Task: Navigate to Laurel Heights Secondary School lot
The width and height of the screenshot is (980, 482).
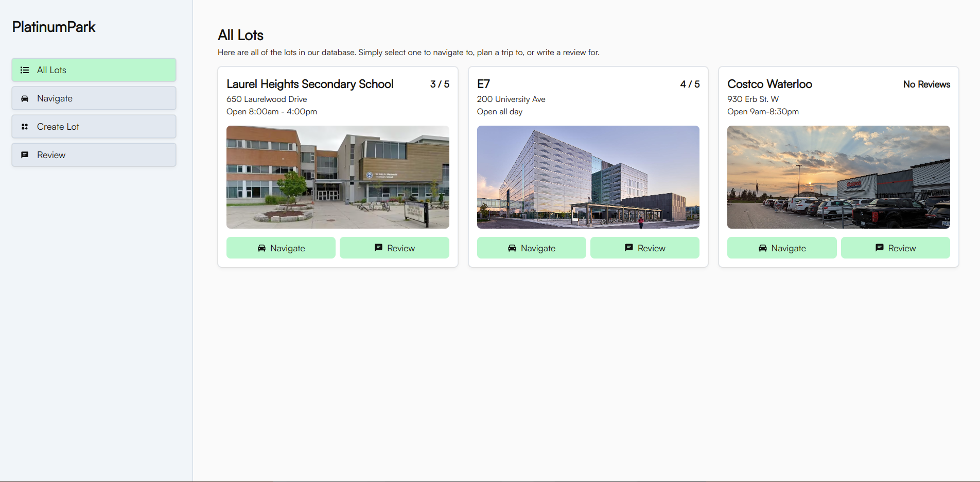Action: pos(281,248)
